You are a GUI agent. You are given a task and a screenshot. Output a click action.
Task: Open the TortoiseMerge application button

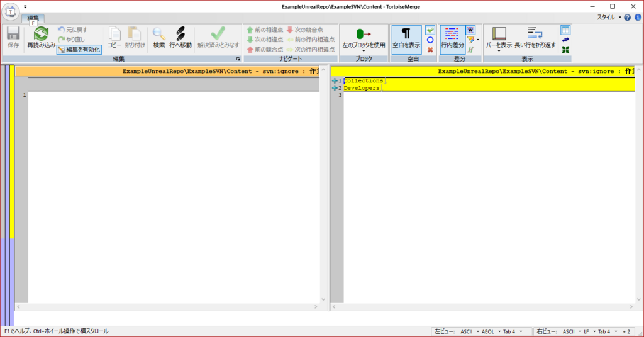[x=11, y=12]
